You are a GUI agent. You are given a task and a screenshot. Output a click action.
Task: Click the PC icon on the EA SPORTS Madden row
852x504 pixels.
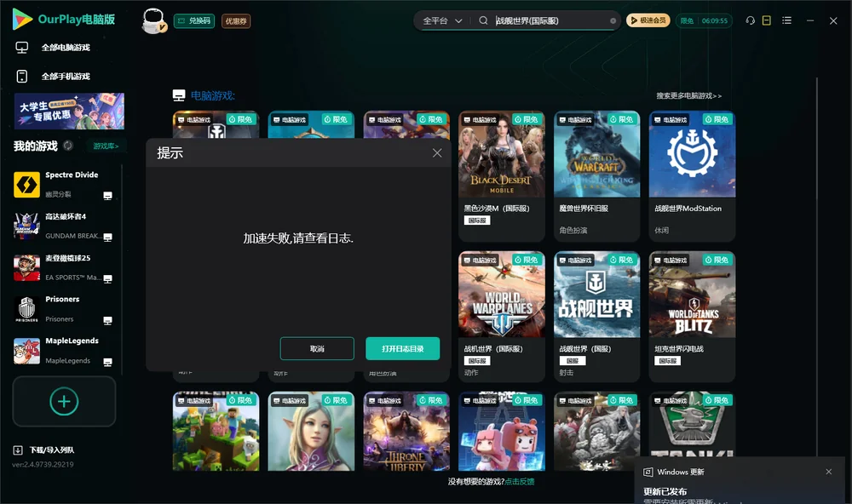[107, 278]
